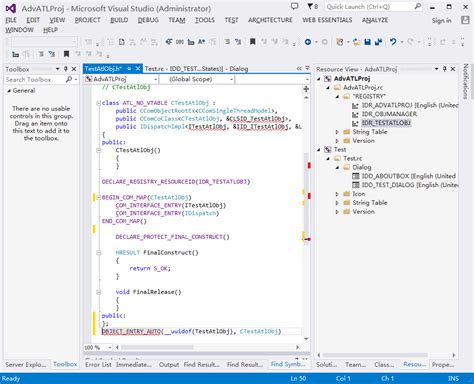Close the TestAtlObj.h tab

[138, 69]
